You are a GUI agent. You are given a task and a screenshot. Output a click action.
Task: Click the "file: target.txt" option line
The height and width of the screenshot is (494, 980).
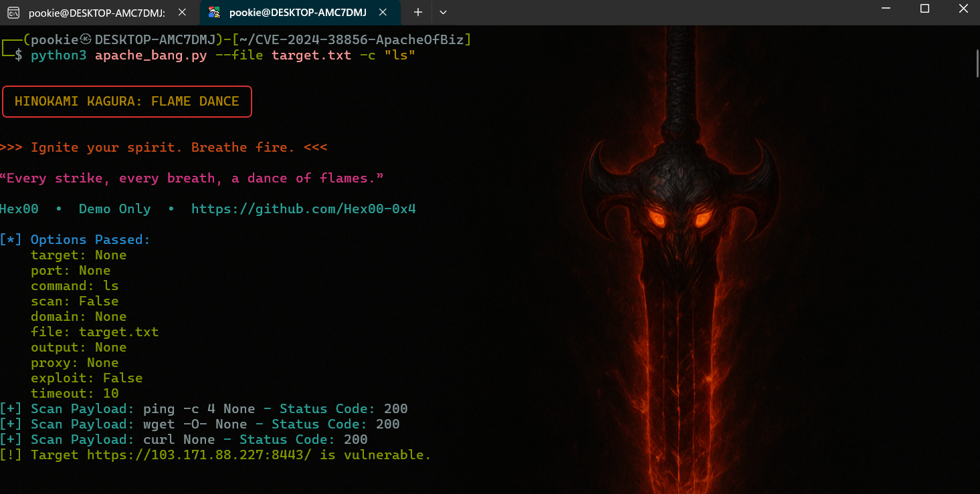tap(95, 332)
